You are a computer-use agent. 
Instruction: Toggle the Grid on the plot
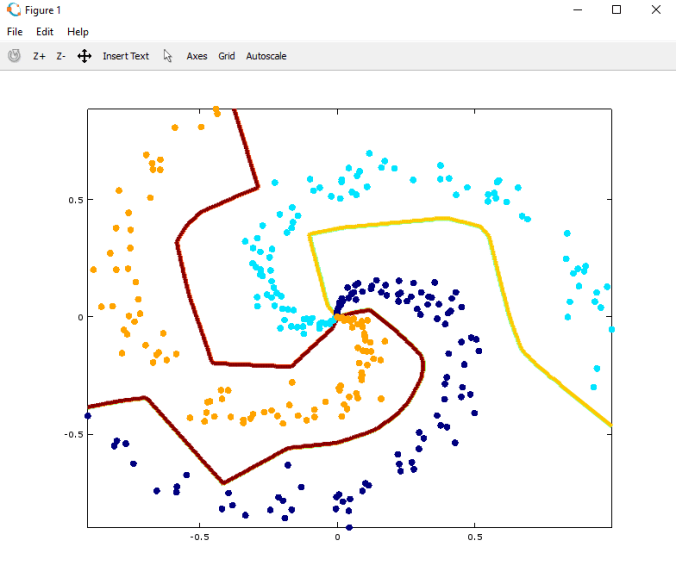(227, 56)
